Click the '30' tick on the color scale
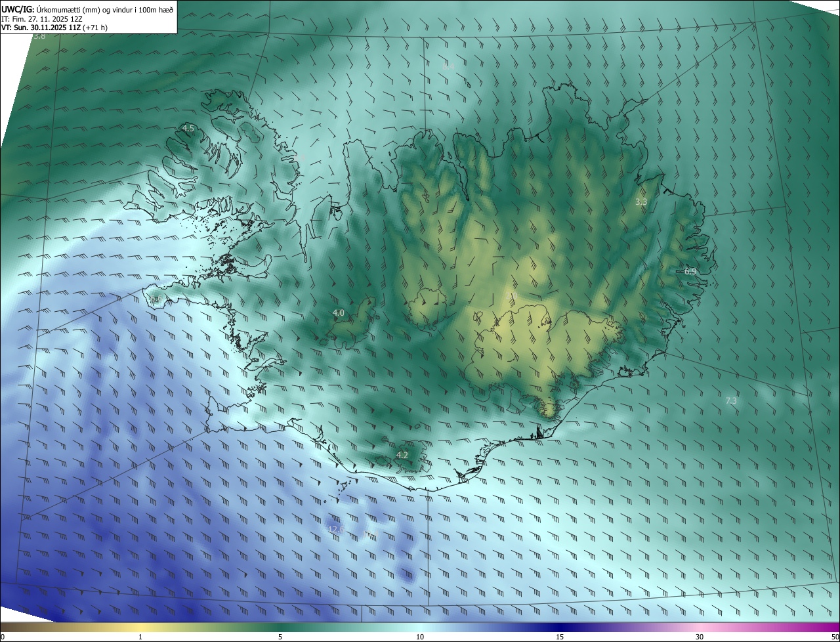Viewport: 840px width, 642px height. pyautogui.click(x=700, y=637)
